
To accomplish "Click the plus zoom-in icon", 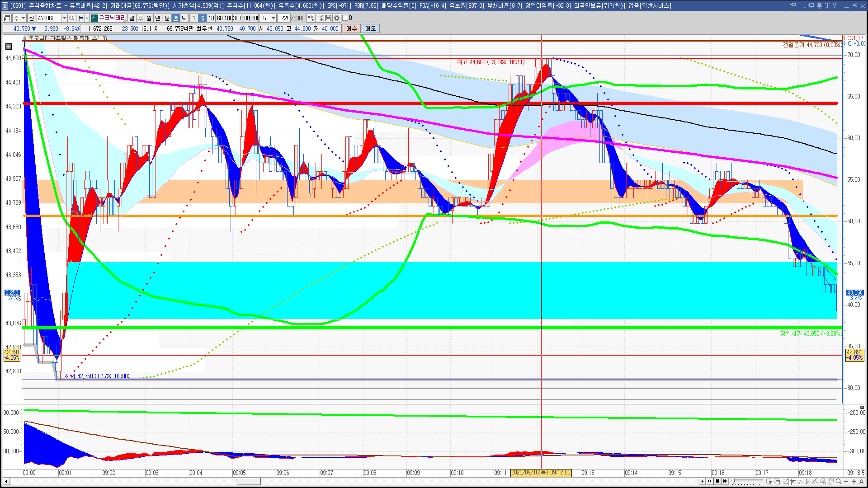I will coord(854,482).
